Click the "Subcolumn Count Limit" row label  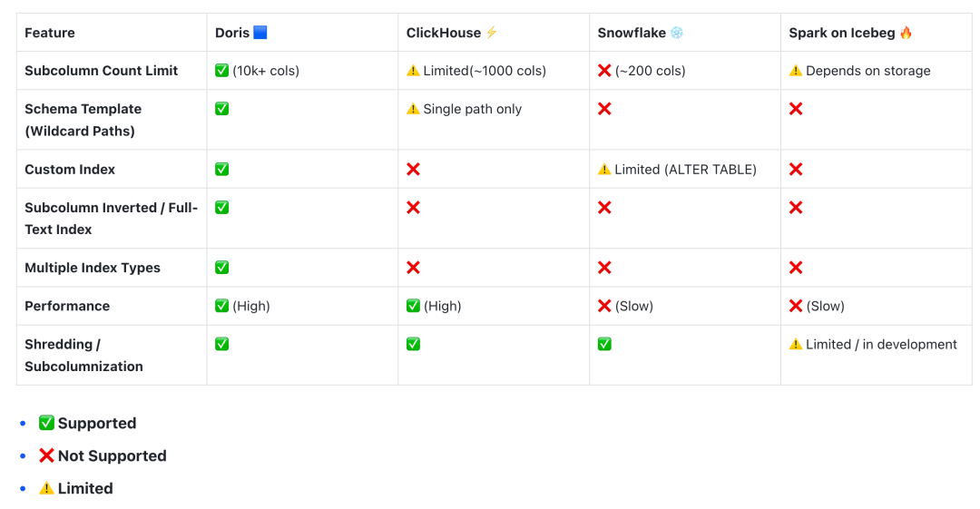101,71
